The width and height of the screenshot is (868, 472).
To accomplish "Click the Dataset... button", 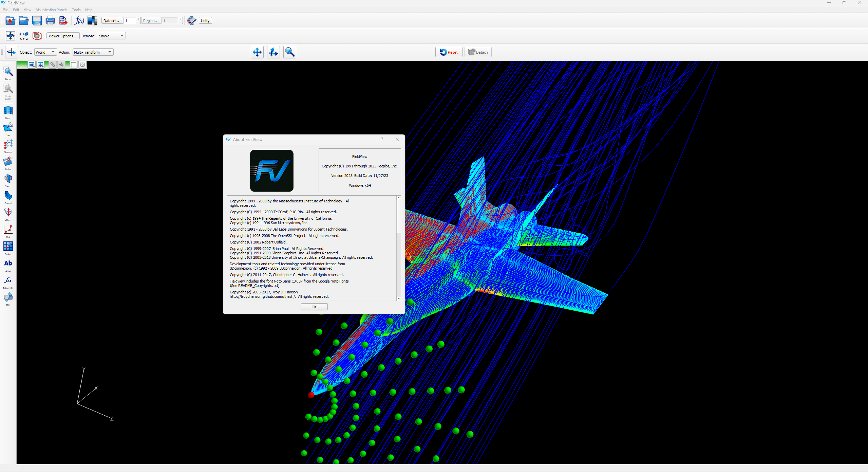I will click(x=112, y=21).
